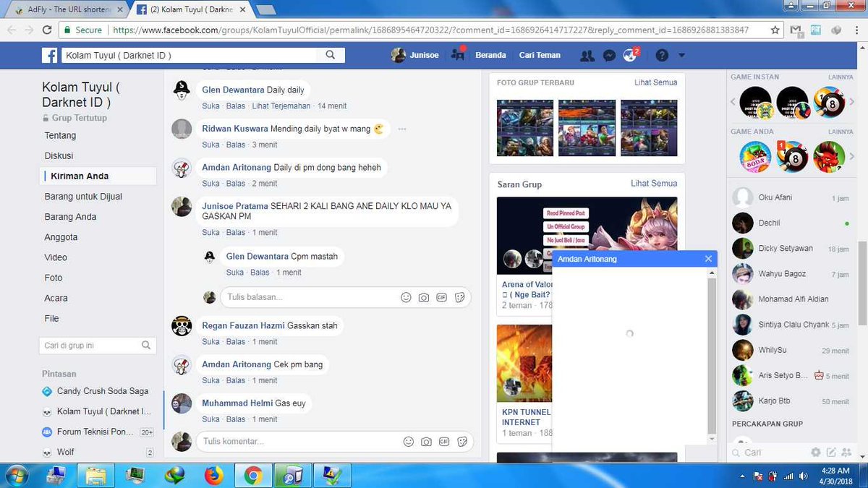Add a GIF in Tulis komentar box
This screenshot has width=868, height=488.
point(444,441)
